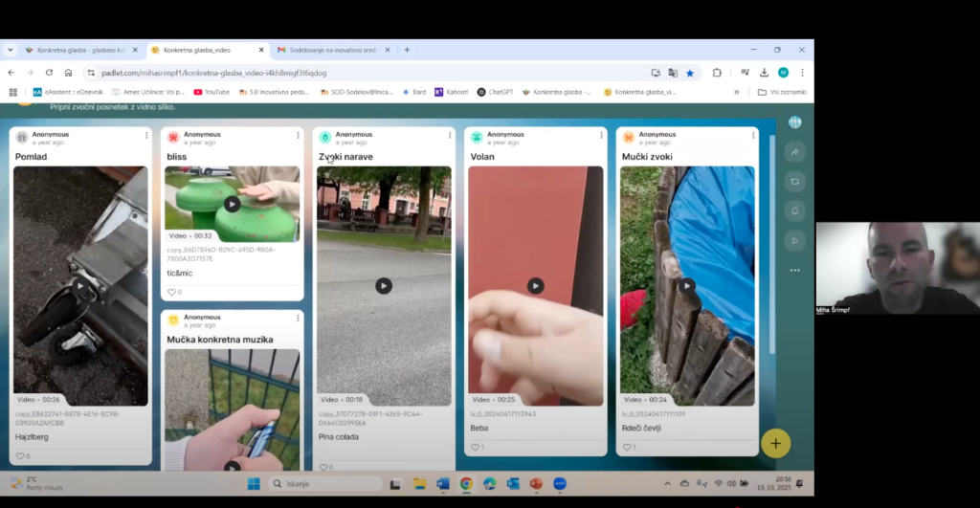The image size is (980, 508).
Task: Play the Volan video
Action: [x=536, y=285]
